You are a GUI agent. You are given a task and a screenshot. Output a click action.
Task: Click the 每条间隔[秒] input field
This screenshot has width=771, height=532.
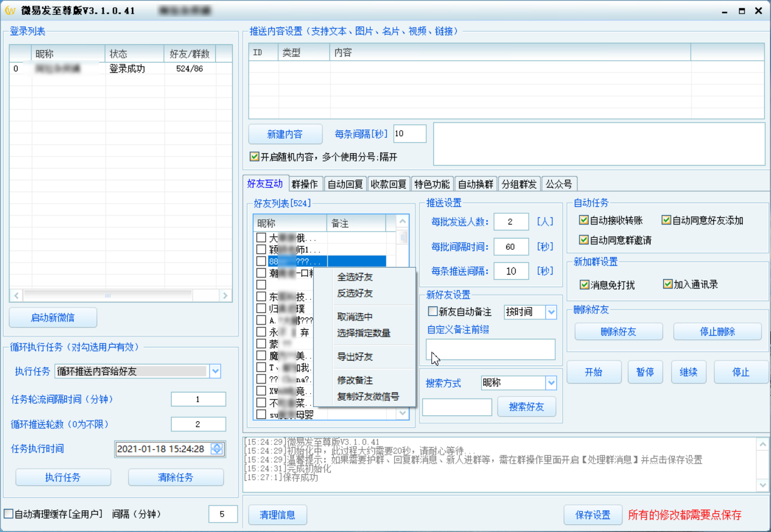(410, 134)
